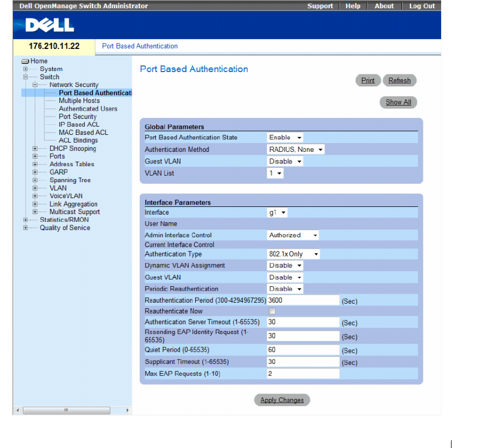This screenshot has height=448, width=495.
Task: Select Authenticated Users in the tree
Action: pos(88,108)
